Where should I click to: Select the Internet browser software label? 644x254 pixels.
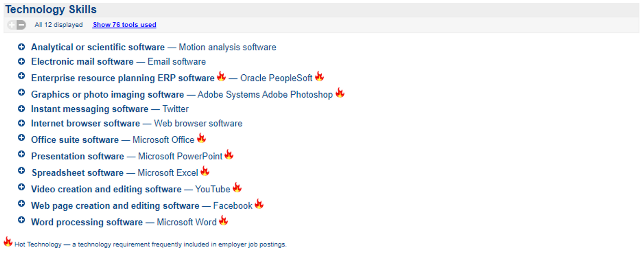click(x=86, y=123)
